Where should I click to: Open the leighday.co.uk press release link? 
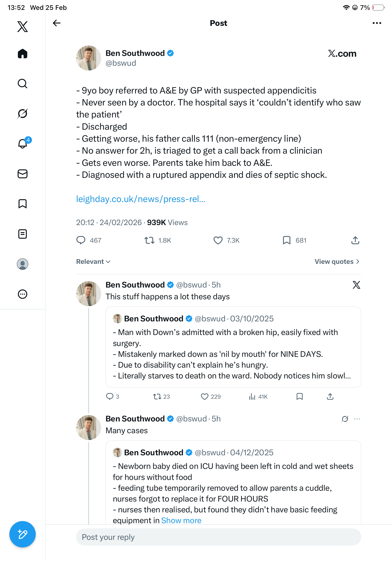141,199
